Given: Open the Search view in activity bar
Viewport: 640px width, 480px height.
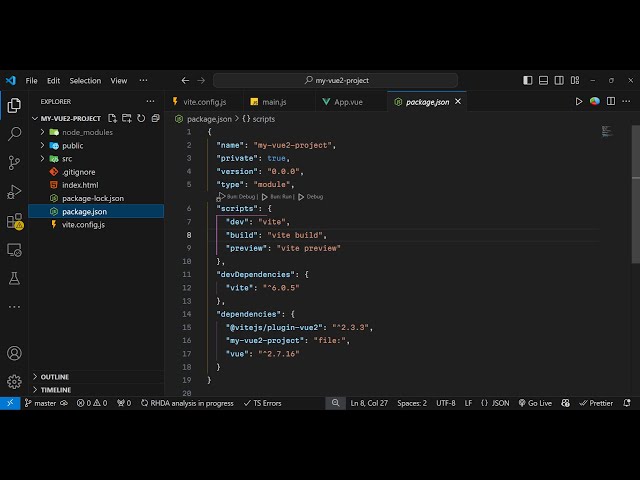Looking at the screenshot, I should 14,133.
